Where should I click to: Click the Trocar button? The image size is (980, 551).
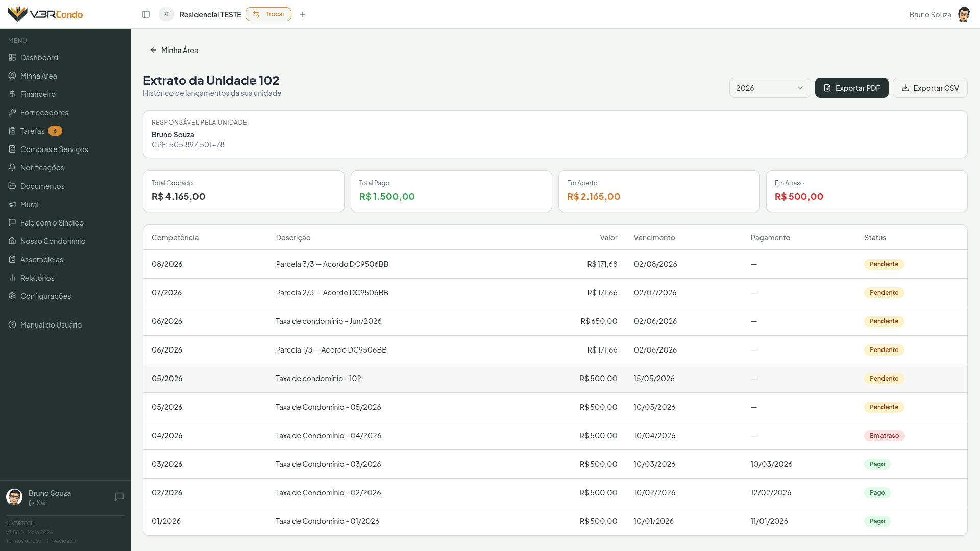tap(268, 14)
